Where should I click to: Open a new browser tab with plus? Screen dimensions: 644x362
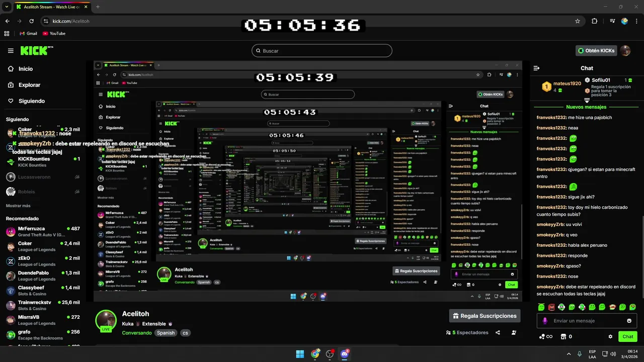(98, 7)
